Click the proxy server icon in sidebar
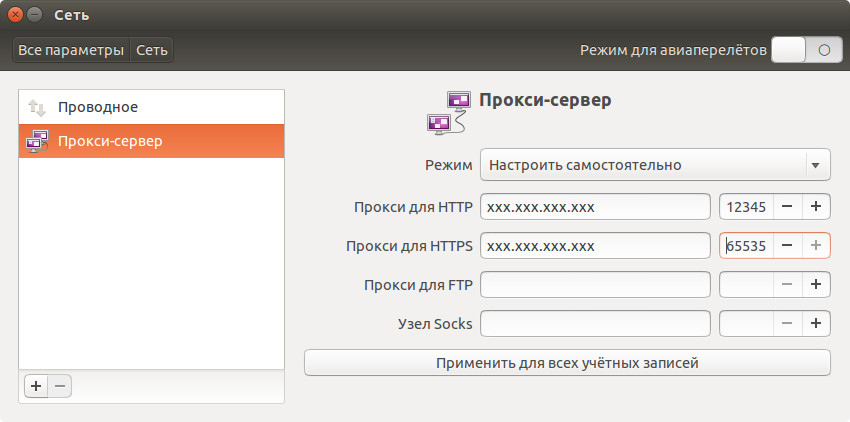The image size is (850, 422). (36, 141)
